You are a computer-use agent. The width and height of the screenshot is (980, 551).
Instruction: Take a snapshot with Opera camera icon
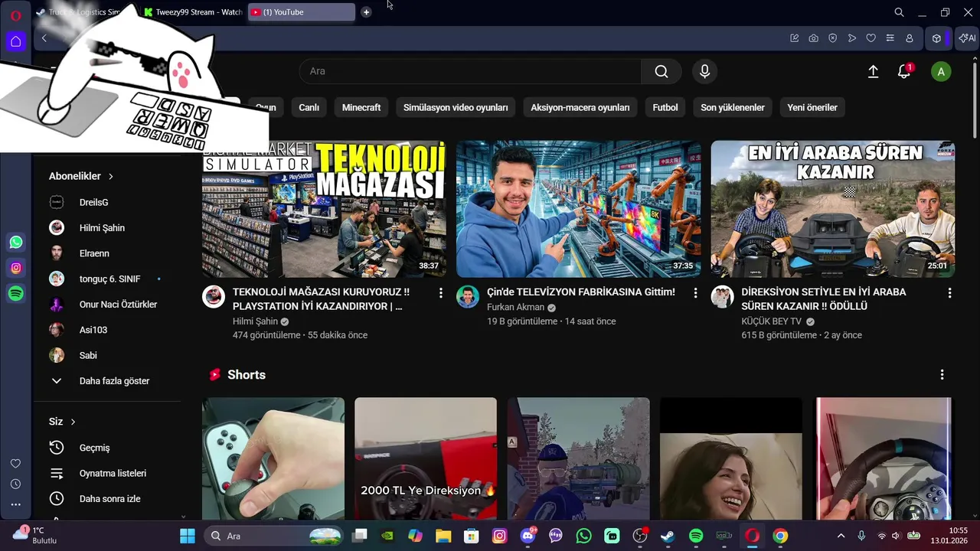tap(813, 38)
